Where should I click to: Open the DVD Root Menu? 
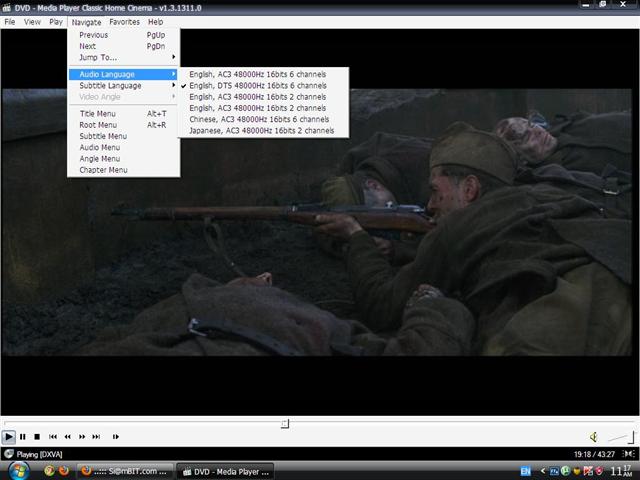123,125
